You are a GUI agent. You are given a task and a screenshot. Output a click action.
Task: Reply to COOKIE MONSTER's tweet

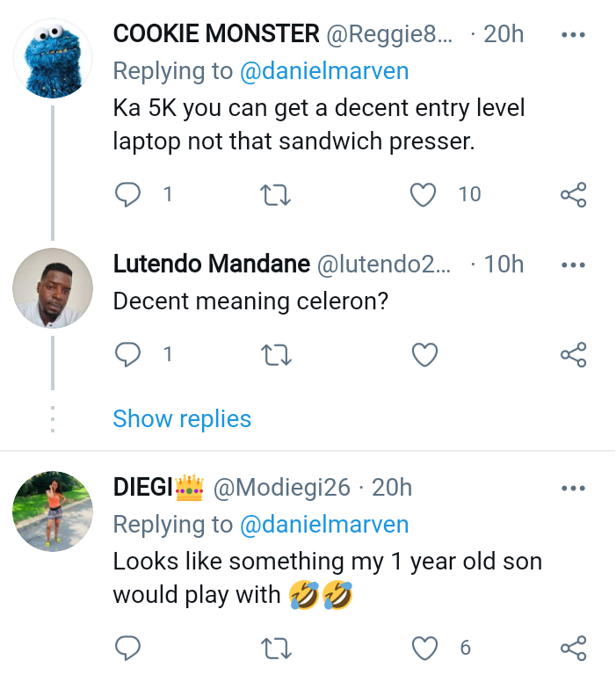pyautogui.click(x=128, y=193)
